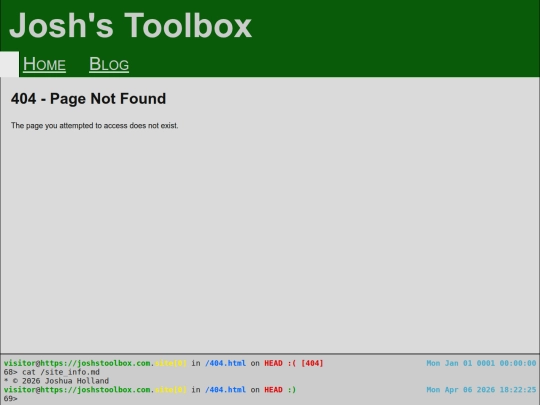Screen dimensions: 540x405
Task: Click the Josh's Toolbox site title
Action: point(131,25)
